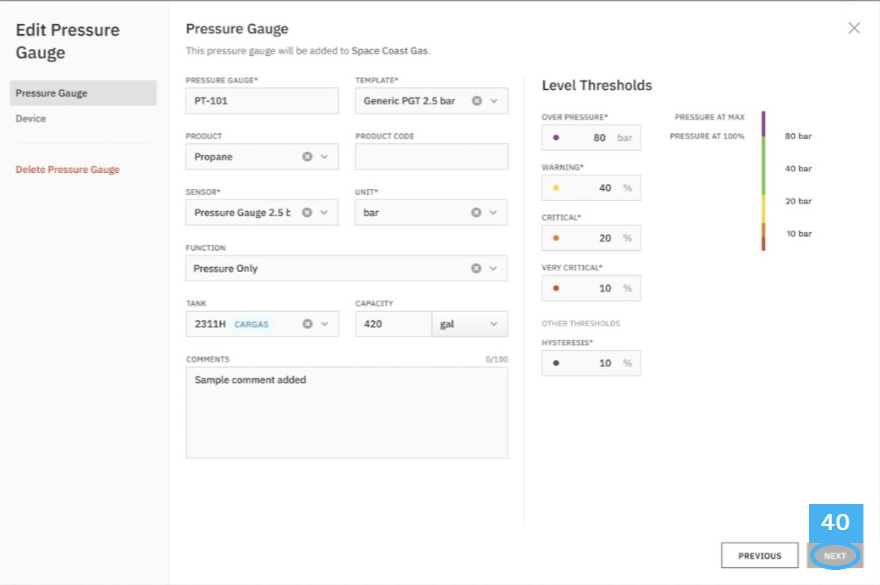Image resolution: width=880 pixels, height=585 pixels.
Task: Open the Function dropdown list
Action: (493, 268)
